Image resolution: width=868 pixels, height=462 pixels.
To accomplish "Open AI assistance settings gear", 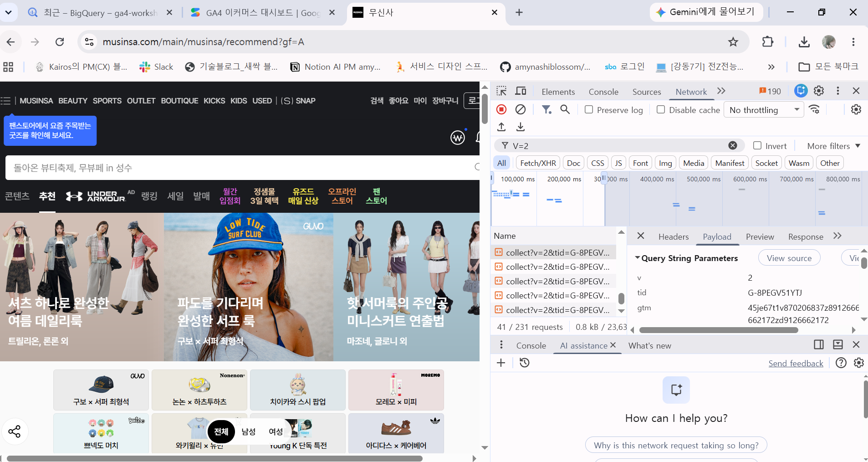I will (x=859, y=363).
